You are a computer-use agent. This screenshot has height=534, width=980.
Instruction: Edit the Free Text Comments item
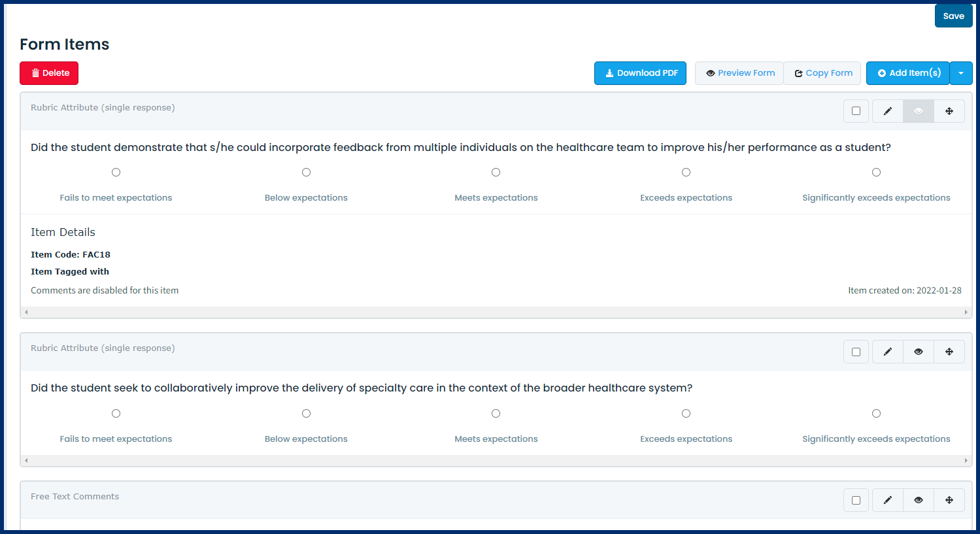click(888, 500)
